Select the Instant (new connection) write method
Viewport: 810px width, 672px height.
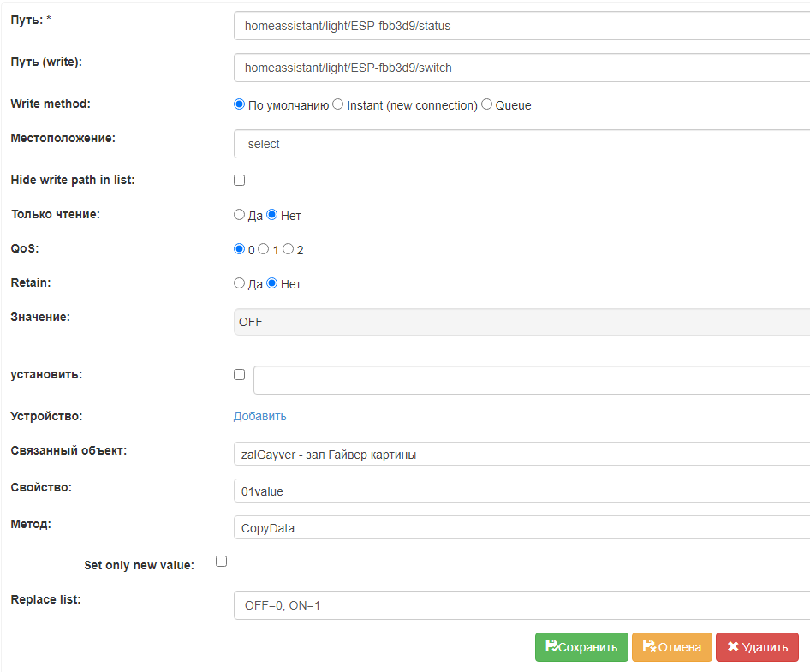(337, 104)
